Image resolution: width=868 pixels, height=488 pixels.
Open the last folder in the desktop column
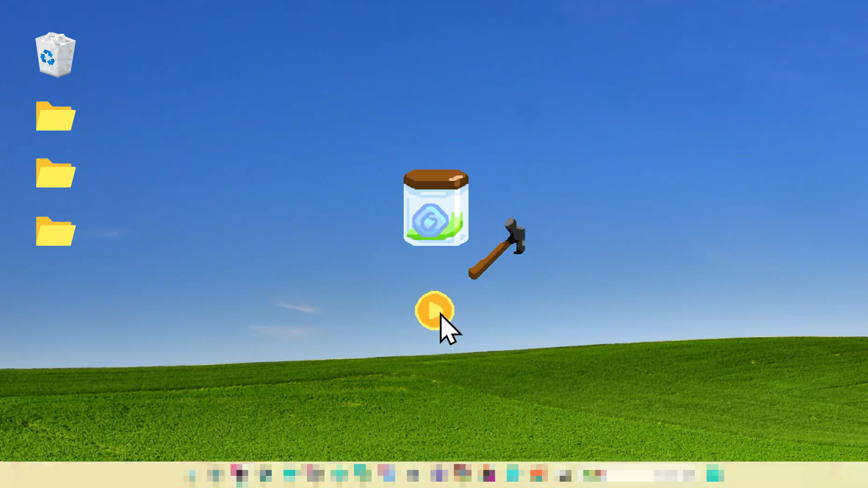click(x=56, y=231)
